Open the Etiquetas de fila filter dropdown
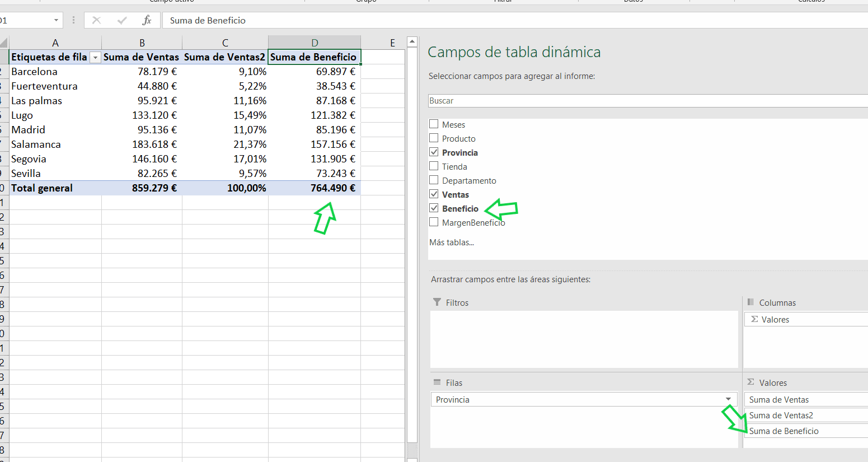Image resolution: width=868 pixels, height=462 pixels. 95,58
